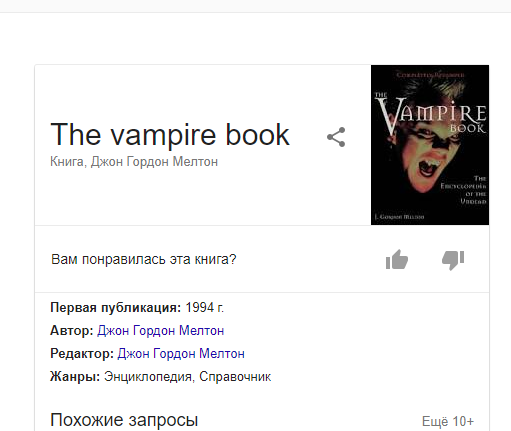Click the bold Автор: label

tap(72, 331)
